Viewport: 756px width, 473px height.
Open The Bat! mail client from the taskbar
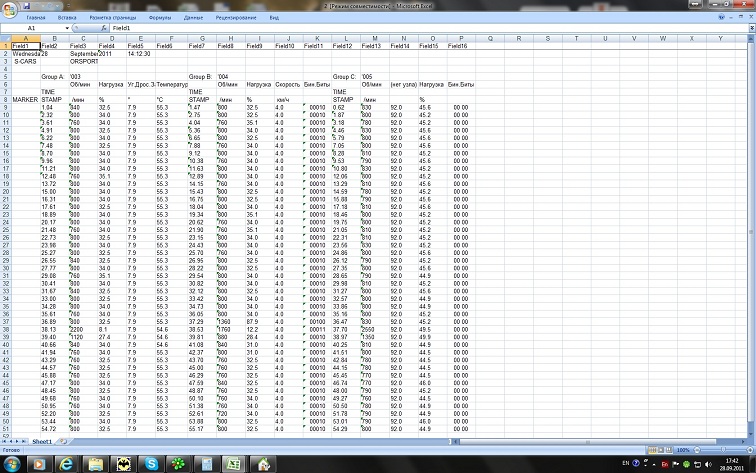click(x=123, y=464)
